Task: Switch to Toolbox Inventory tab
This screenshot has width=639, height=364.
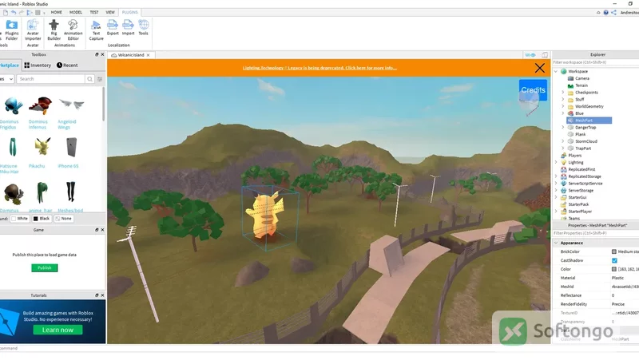Action: (x=38, y=65)
